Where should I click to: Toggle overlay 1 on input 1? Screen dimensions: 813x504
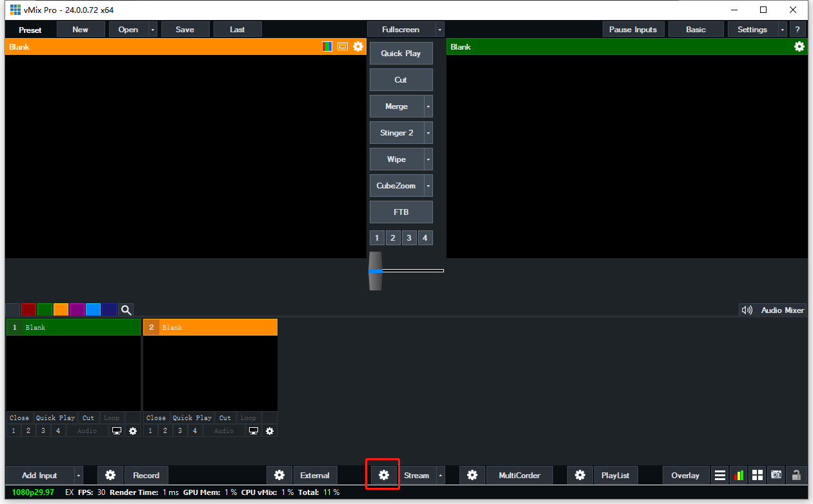pos(14,430)
